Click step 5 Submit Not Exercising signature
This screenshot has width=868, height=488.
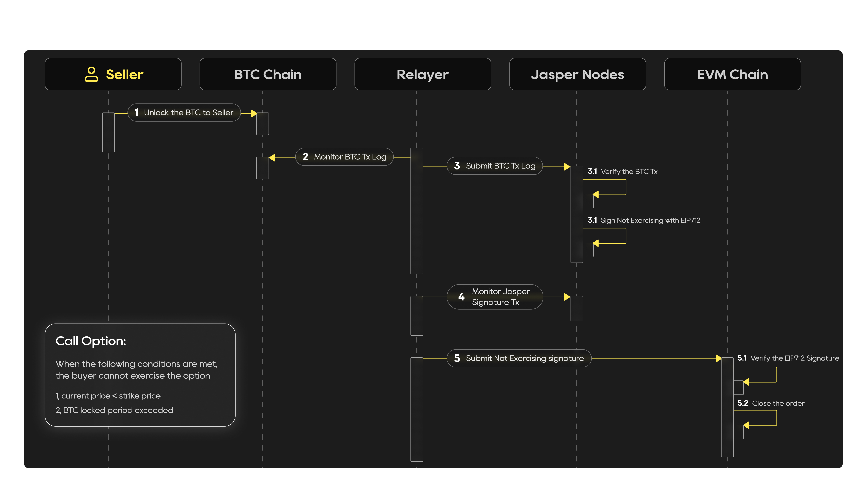(519, 358)
